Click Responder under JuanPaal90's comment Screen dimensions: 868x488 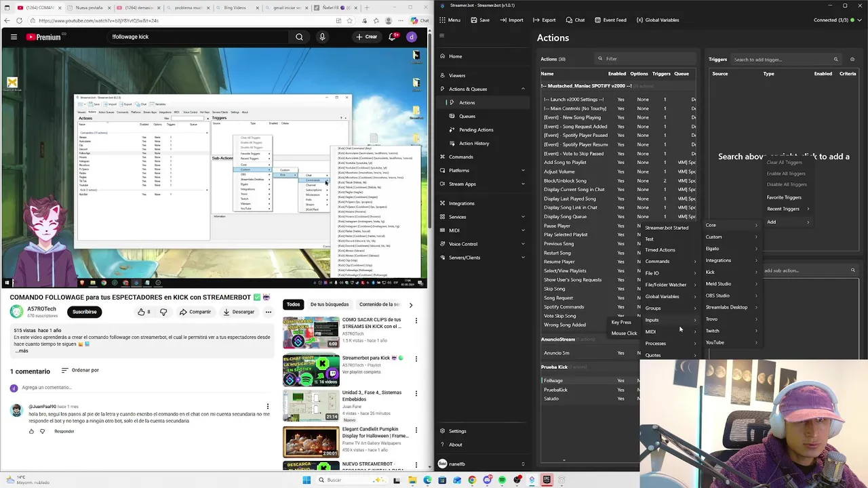pyautogui.click(x=64, y=431)
